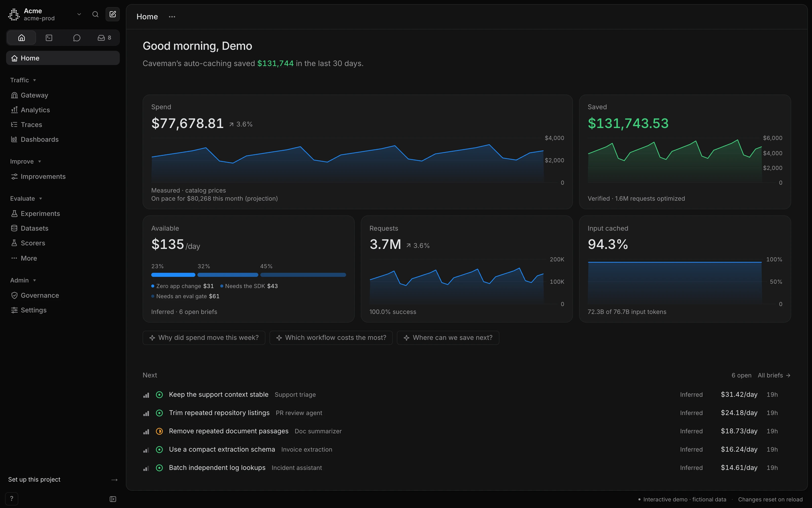The height and width of the screenshot is (508, 812).
Task: Ask 'Where can we save next?'
Action: 448,338
